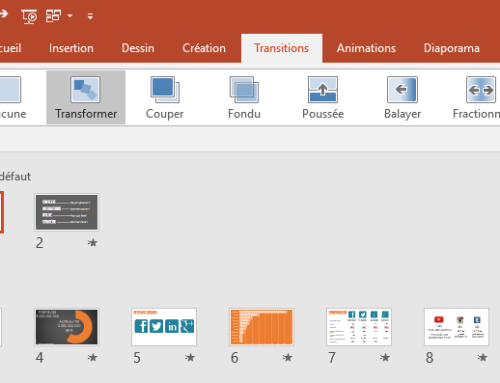Preview transition via star under slide 2
Viewport: 500px width, 383px height.
click(92, 243)
